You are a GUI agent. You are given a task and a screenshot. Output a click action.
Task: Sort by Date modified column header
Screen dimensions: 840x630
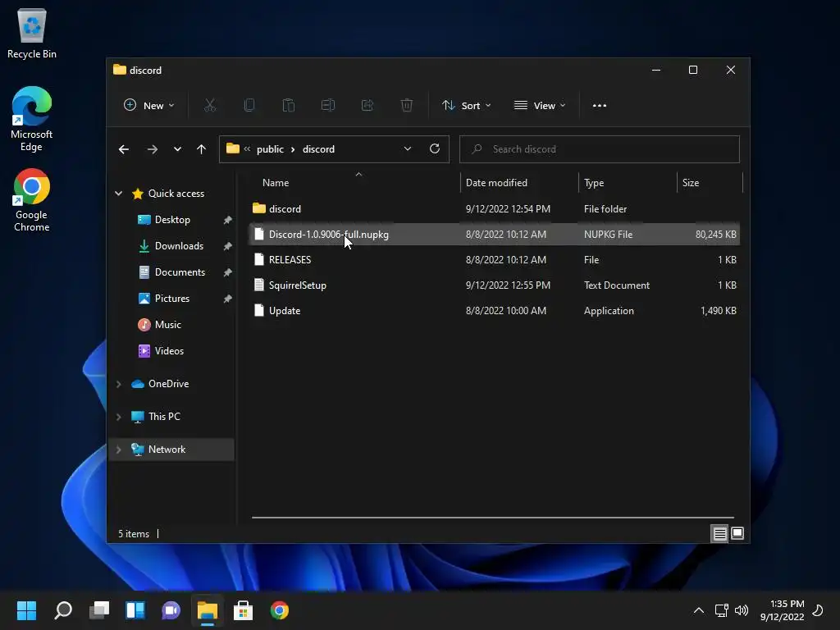tap(519, 183)
